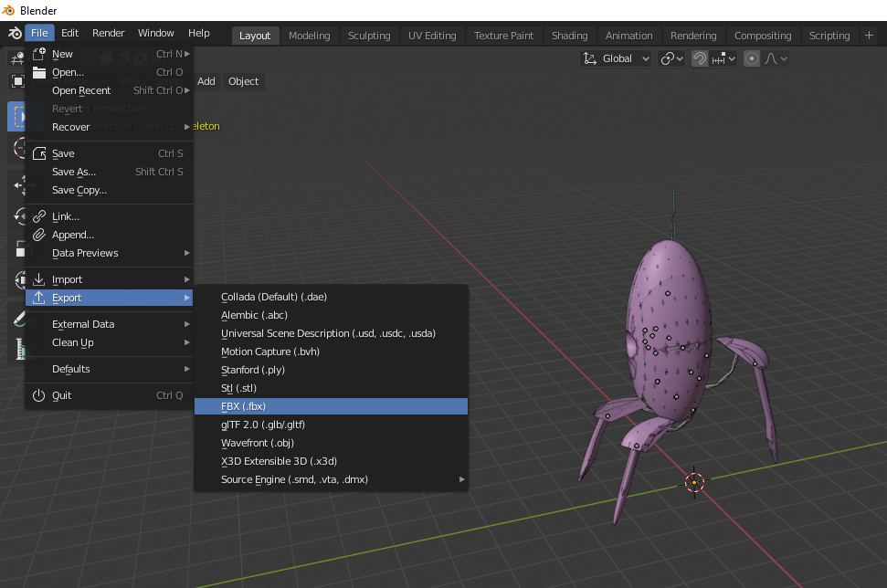Click the Open folder icon

(39, 72)
